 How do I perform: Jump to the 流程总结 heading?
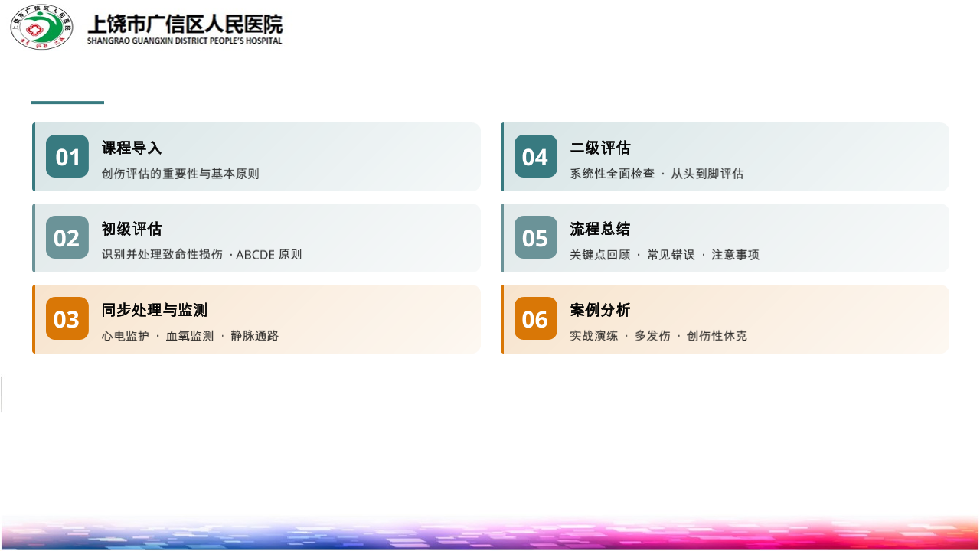599,229
